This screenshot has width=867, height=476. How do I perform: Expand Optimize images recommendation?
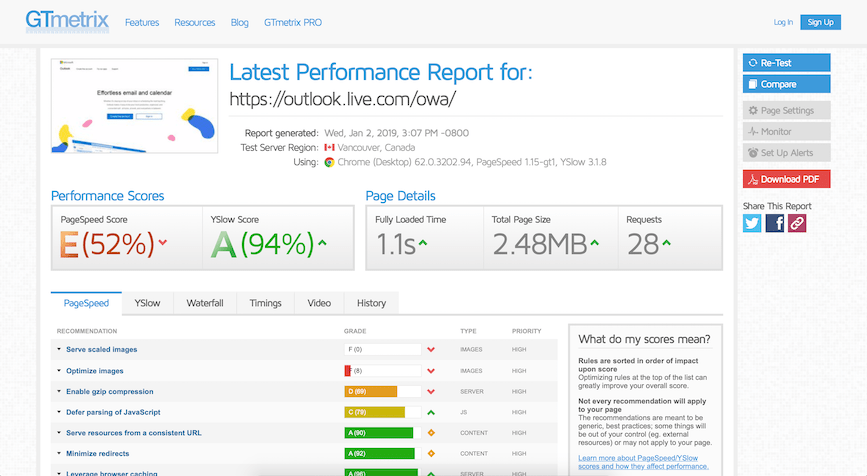tap(95, 371)
